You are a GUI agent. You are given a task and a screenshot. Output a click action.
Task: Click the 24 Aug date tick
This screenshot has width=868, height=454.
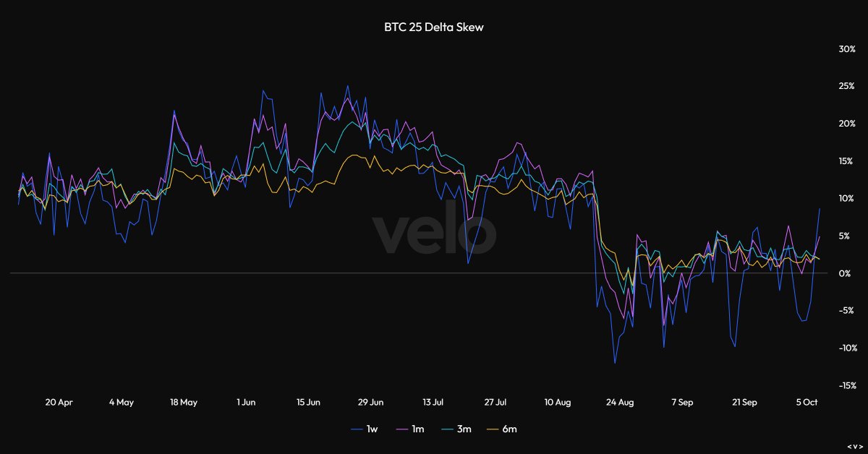click(x=620, y=403)
